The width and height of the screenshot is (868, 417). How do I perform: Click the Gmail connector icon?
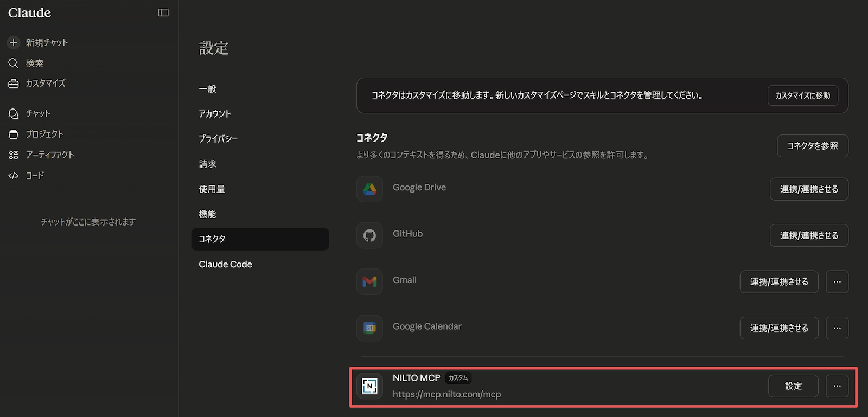point(369,281)
